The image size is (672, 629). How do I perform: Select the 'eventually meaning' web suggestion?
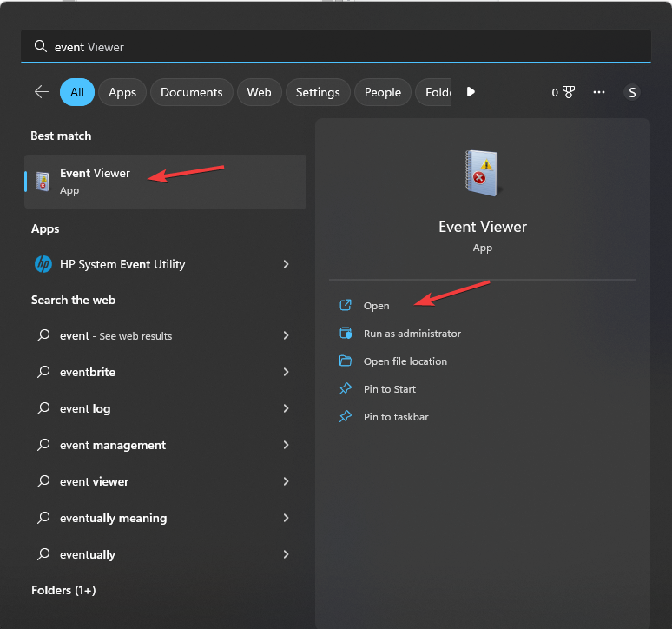(x=166, y=518)
